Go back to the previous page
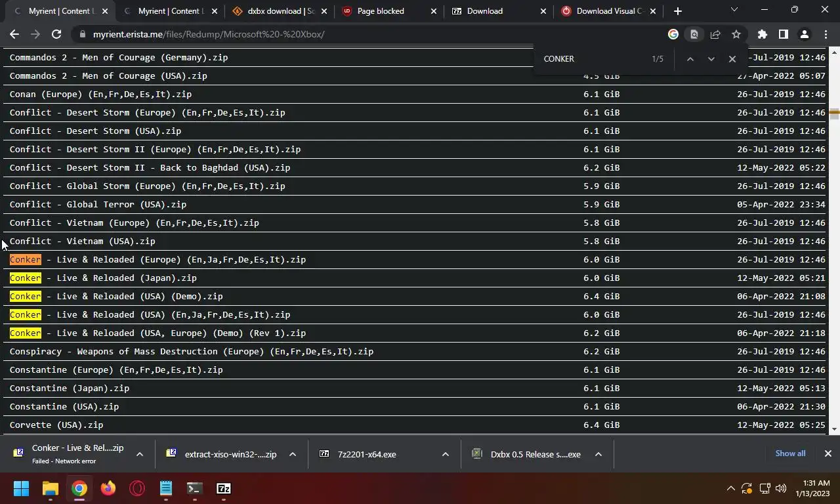The image size is (840, 504). tap(14, 34)
